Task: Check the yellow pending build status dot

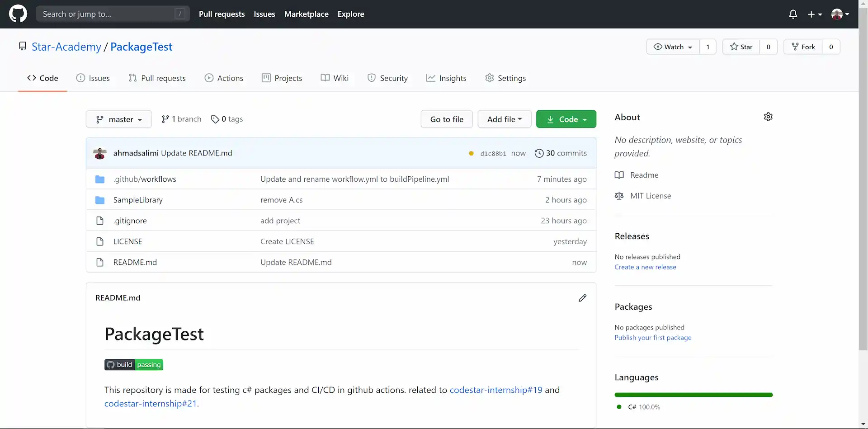Action: (x=471, y=153)
